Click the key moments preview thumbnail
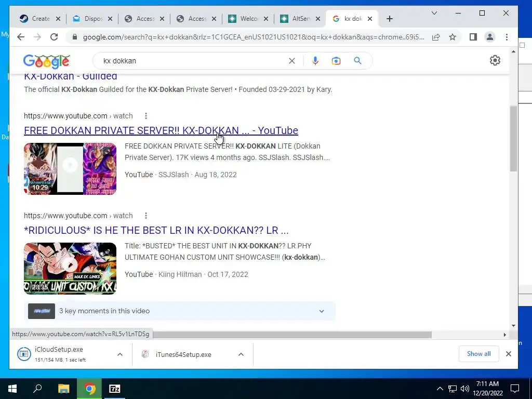The width and height of the screenshot is (532, 399). (x=42, y=311)
